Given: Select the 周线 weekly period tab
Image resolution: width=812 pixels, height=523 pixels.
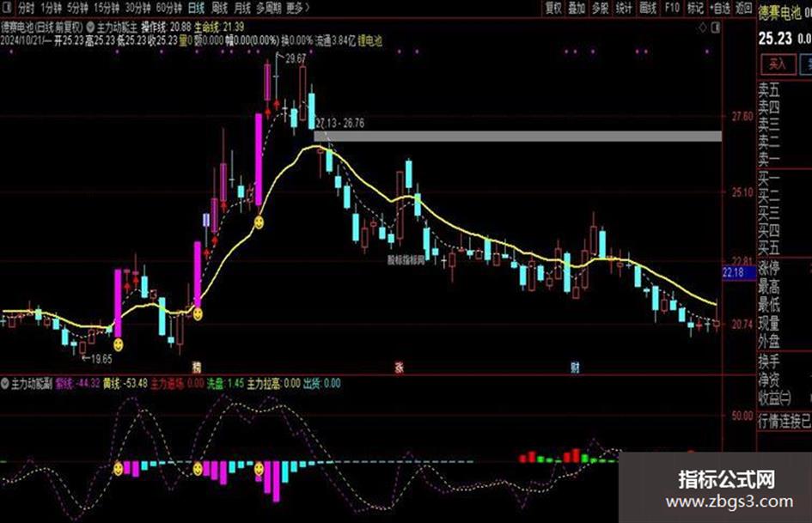Looking at the screenshot, I should click(x=220, y=8).
